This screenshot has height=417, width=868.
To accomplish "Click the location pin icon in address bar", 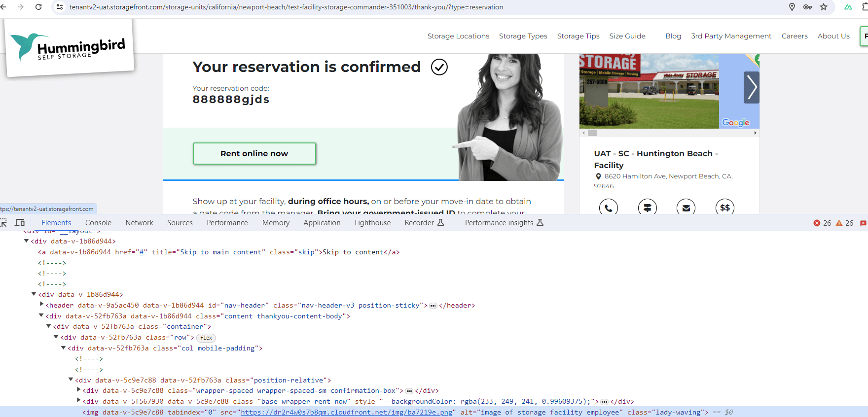I will click(x=792, y=7).
